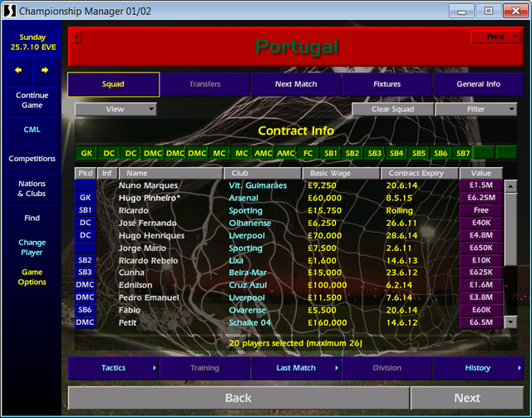Viewport: 532px width, 418px height.
Task: Toggle picked status for Nuno Marques
Action: [x=85, y=185]
